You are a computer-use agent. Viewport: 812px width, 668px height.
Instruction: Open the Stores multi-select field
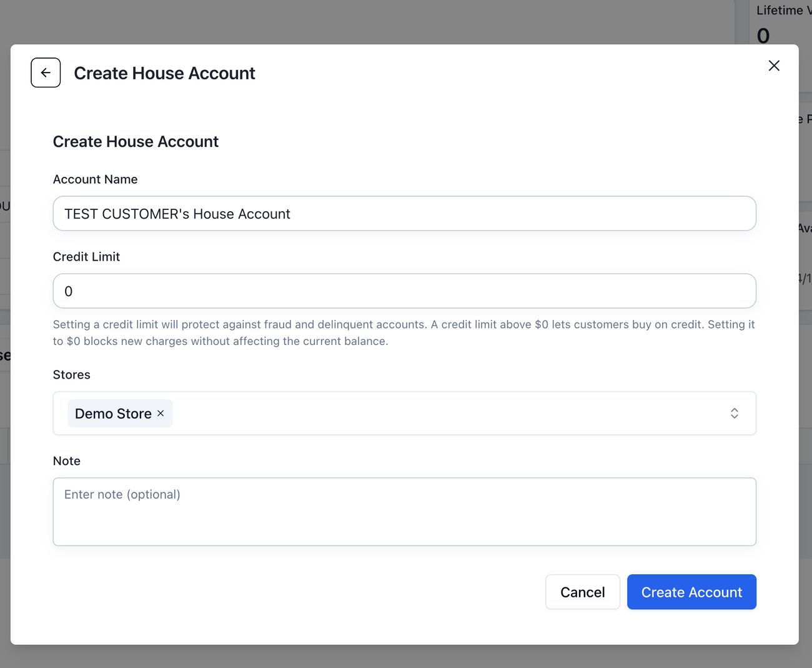click(437, 413)
